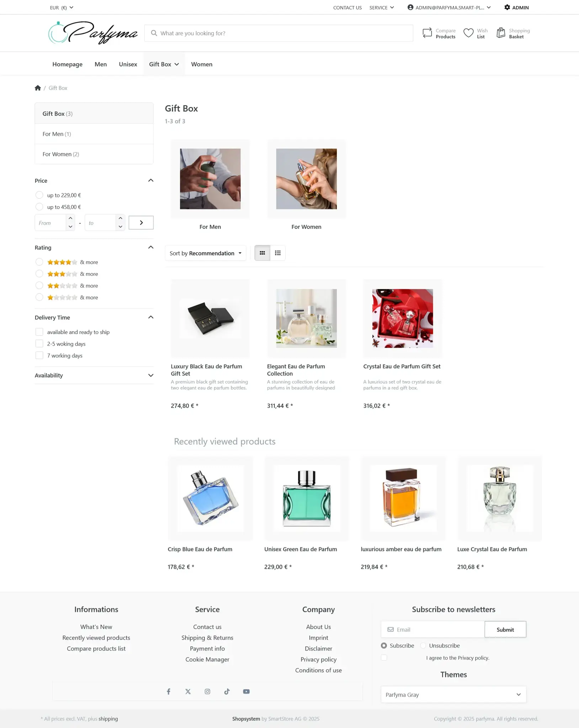This screenshot has height=728, width=579.
Task: Check the '2-5 woking days' delivery filter
Action: tap(39, 344)
